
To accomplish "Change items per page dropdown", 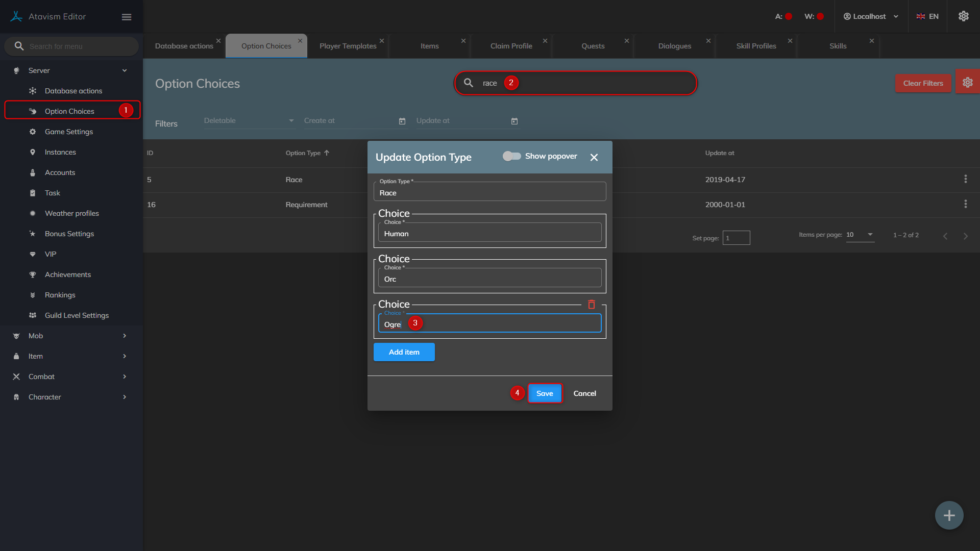I will [860, 235].
